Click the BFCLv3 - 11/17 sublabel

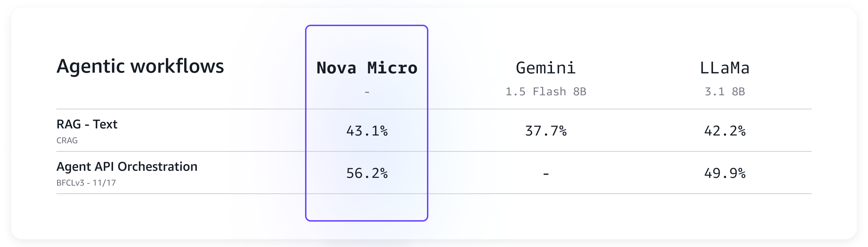(86, 183)
